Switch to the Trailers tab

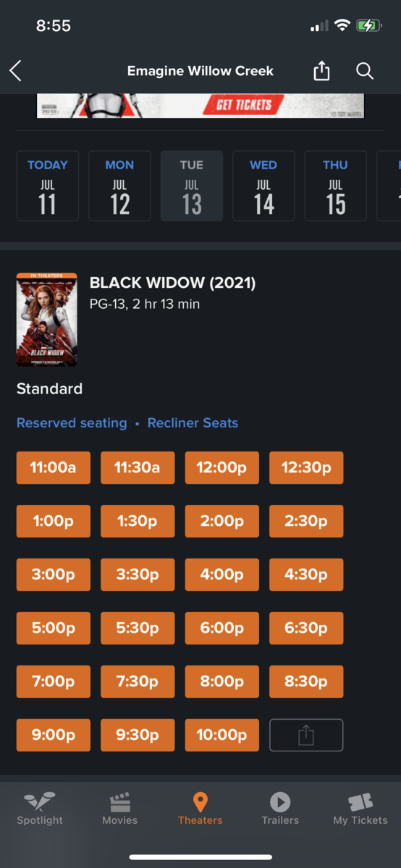coord(280,809)
